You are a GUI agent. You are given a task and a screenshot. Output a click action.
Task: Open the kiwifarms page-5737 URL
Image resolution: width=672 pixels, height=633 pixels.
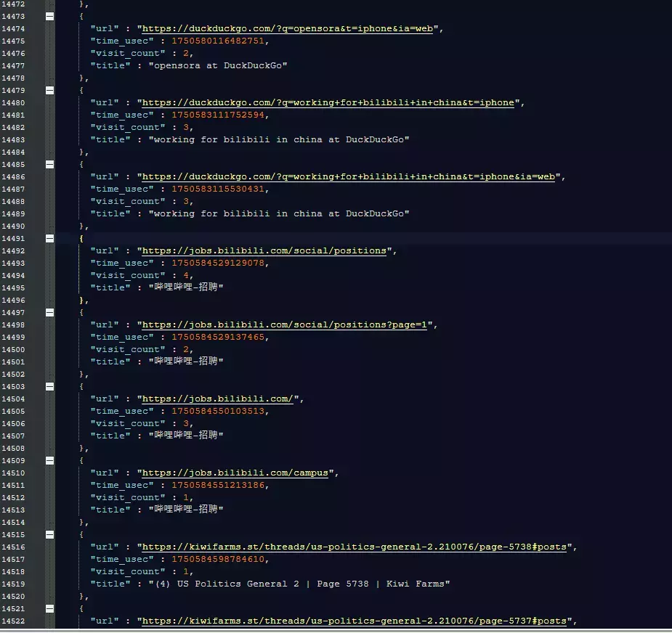(x=355, y=621)
